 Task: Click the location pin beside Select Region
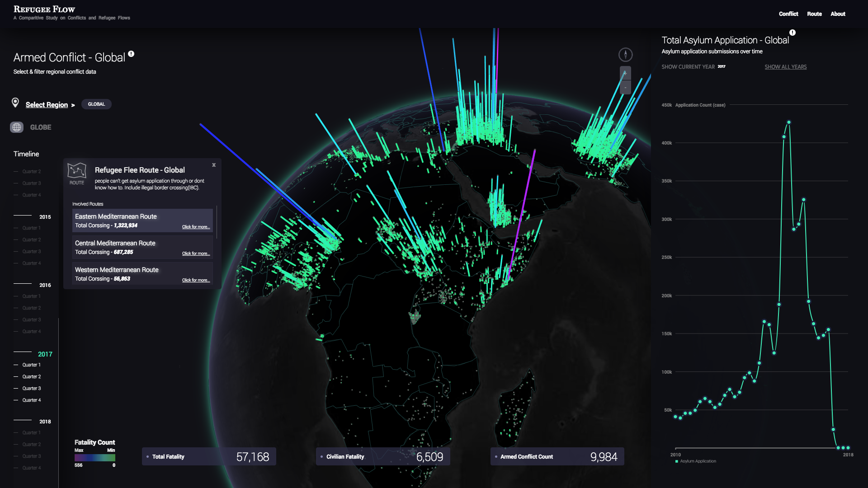[15, 103]
